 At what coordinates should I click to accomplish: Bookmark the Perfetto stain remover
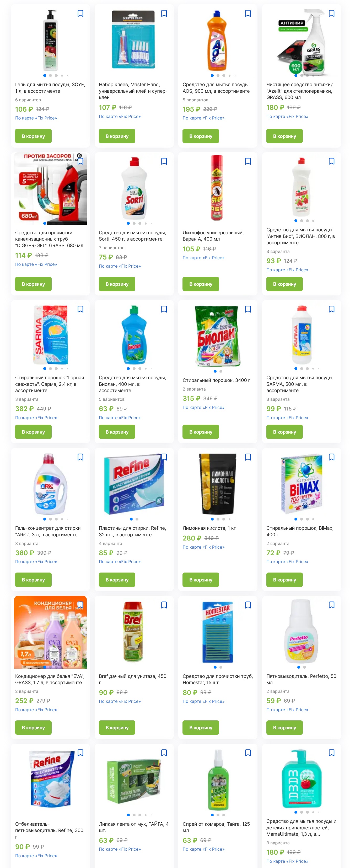[331, 605]
